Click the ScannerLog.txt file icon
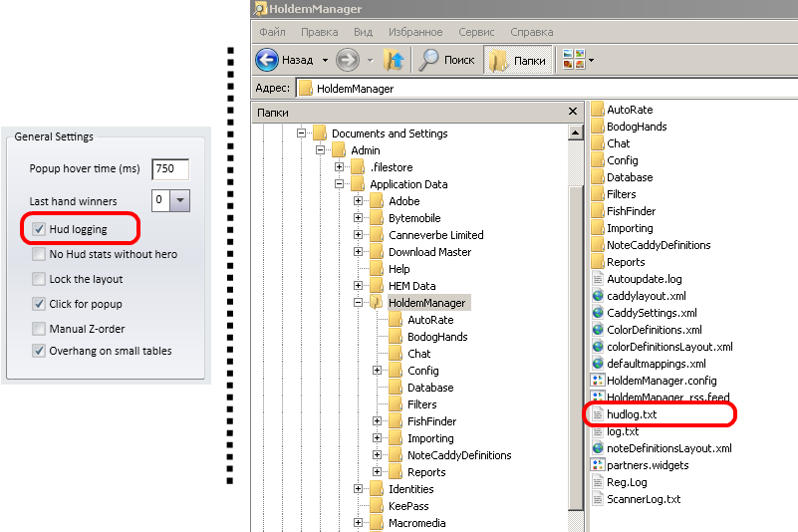Viewport: 798px width, 532px height. click(598, 499)
